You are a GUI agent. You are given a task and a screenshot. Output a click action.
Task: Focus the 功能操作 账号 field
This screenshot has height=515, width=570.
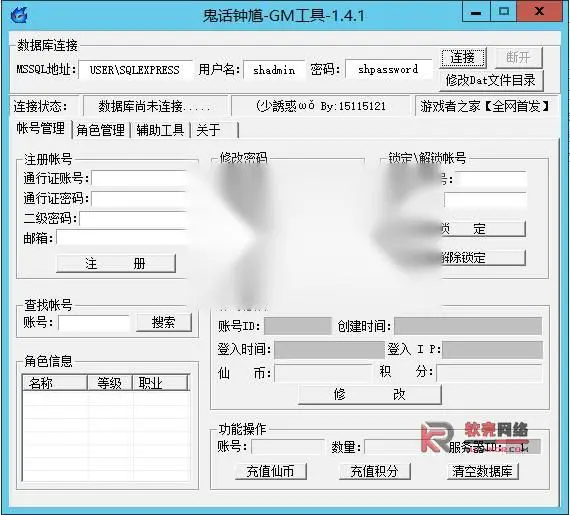pyautogui.click(x=287, y=447)
